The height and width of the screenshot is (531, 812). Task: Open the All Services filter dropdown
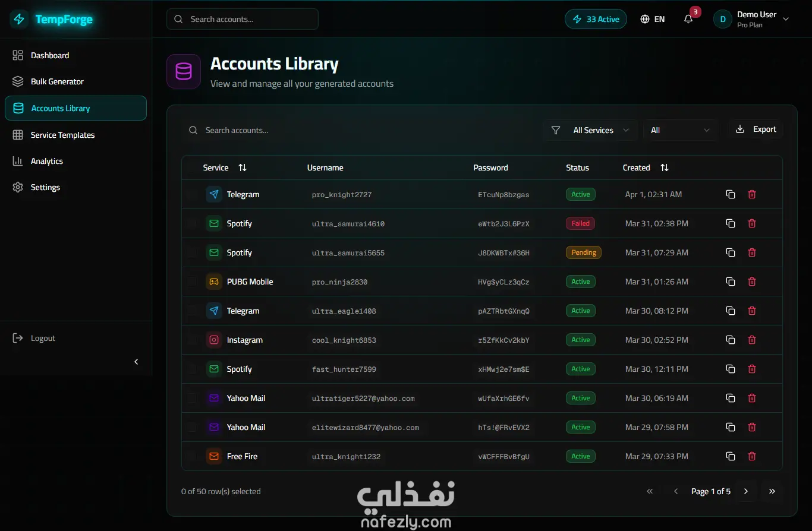point(590,130)
